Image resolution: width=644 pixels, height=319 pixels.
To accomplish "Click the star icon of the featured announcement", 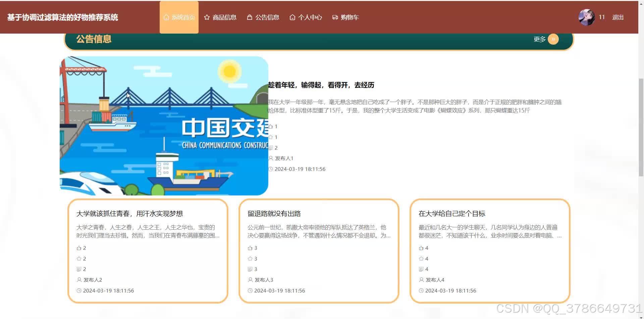I will [270, 137].
